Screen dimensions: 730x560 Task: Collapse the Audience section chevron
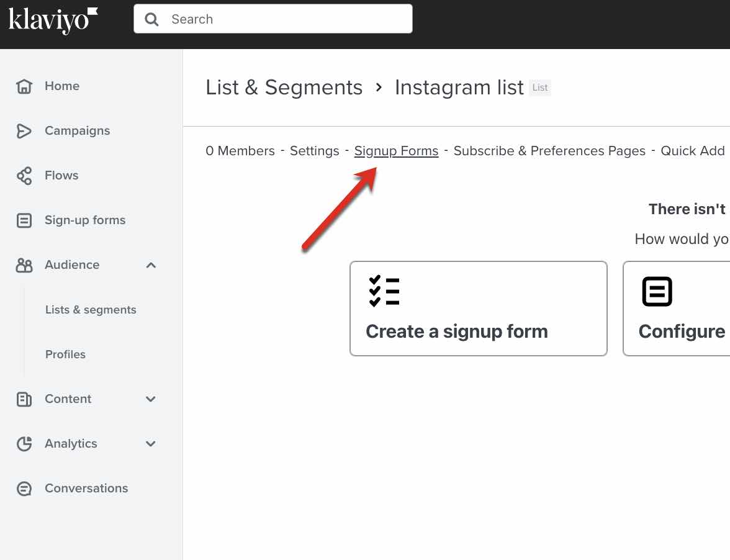coord(151,265)
